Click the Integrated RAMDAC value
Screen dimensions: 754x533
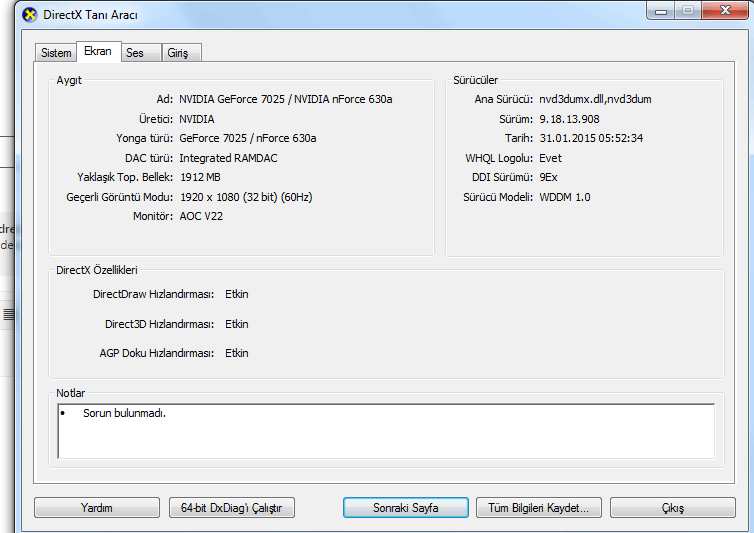(x=228, y=158)
